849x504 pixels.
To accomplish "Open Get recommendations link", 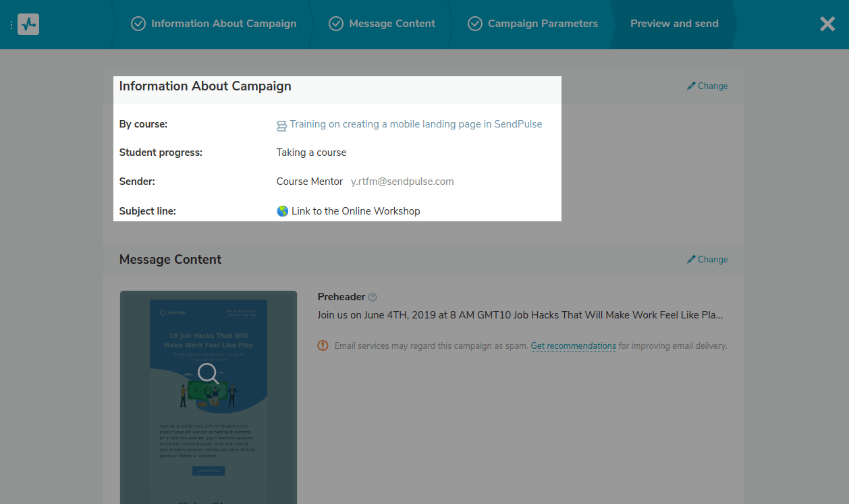I will coord(573,346).
